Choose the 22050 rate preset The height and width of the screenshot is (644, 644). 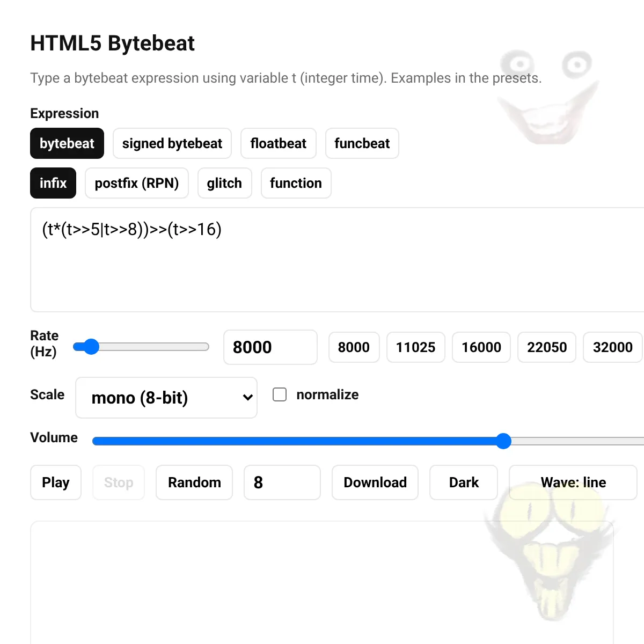pos(546,347)
